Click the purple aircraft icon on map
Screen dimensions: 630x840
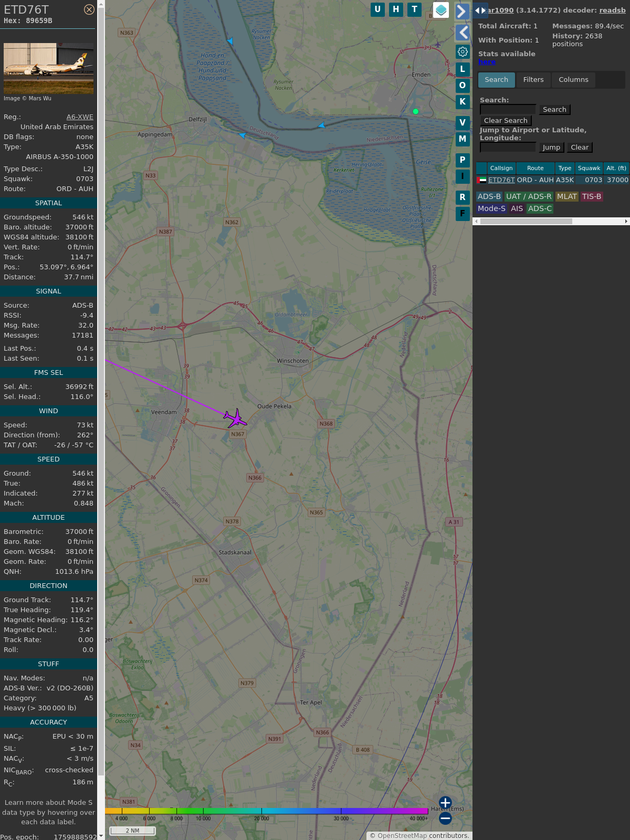click(235, 418)
